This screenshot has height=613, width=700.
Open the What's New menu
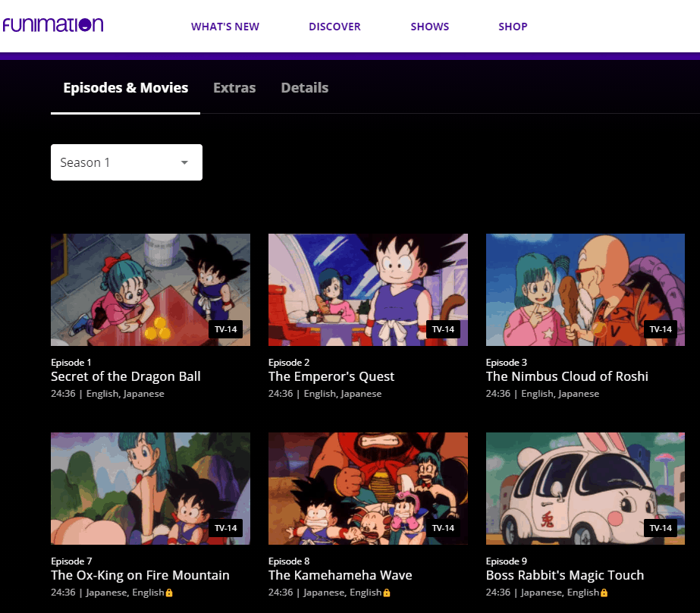pyautogui.click(x=225, y=27)
